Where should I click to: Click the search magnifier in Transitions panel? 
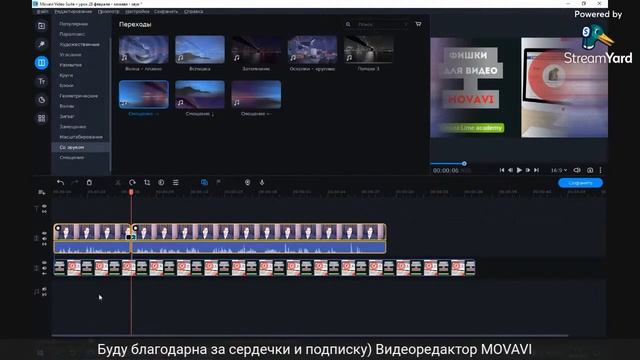[x=348, y=24]
